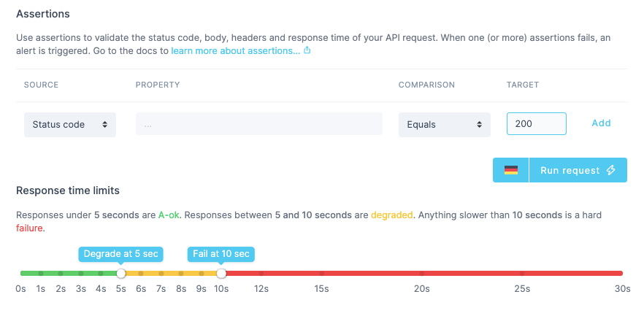Screen dimensions: 644x316
Task: Click the 2s dot on the green track
Action: point(61,273)
